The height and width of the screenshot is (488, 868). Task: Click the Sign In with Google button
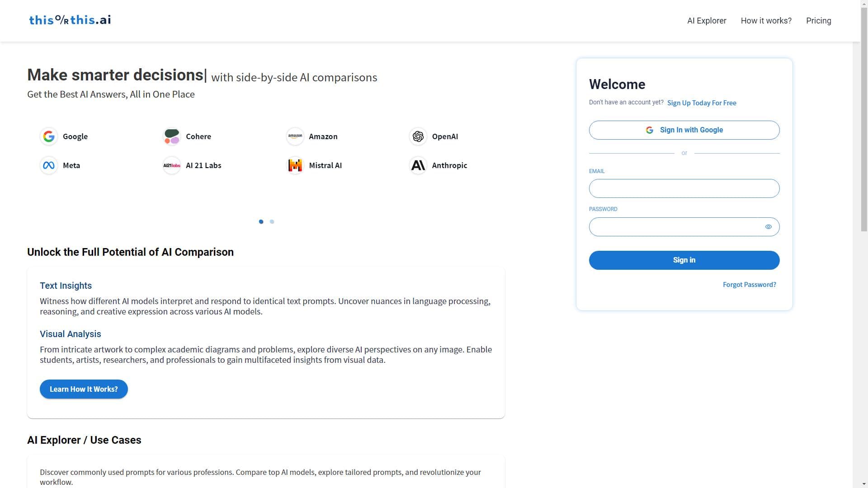[x=684, y=130]
